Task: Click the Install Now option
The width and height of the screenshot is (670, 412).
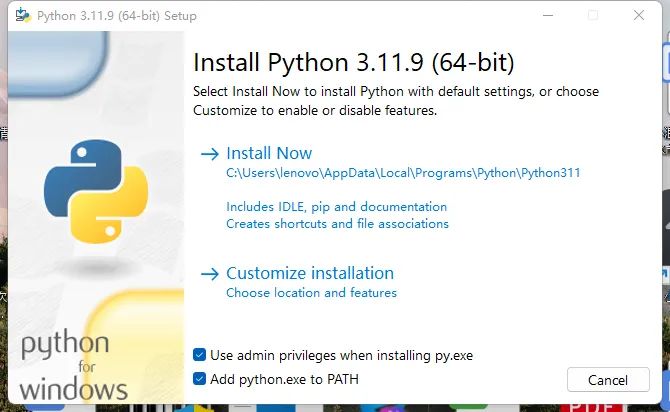Action: (269, 153)
